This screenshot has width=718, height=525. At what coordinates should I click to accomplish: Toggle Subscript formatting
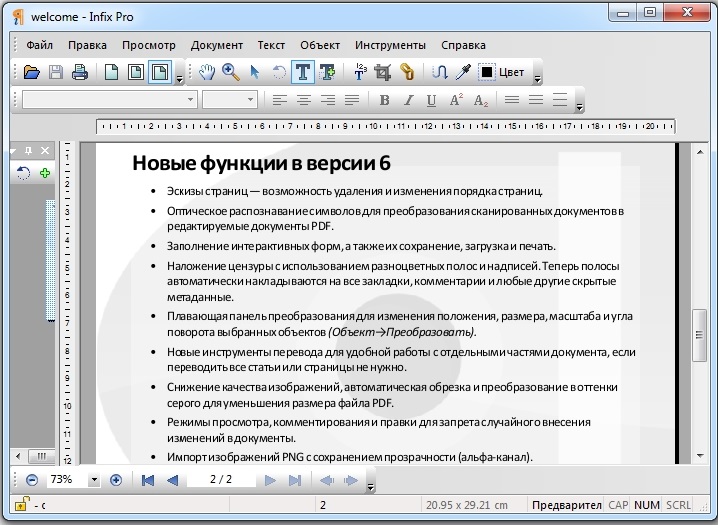pos(480,100)
